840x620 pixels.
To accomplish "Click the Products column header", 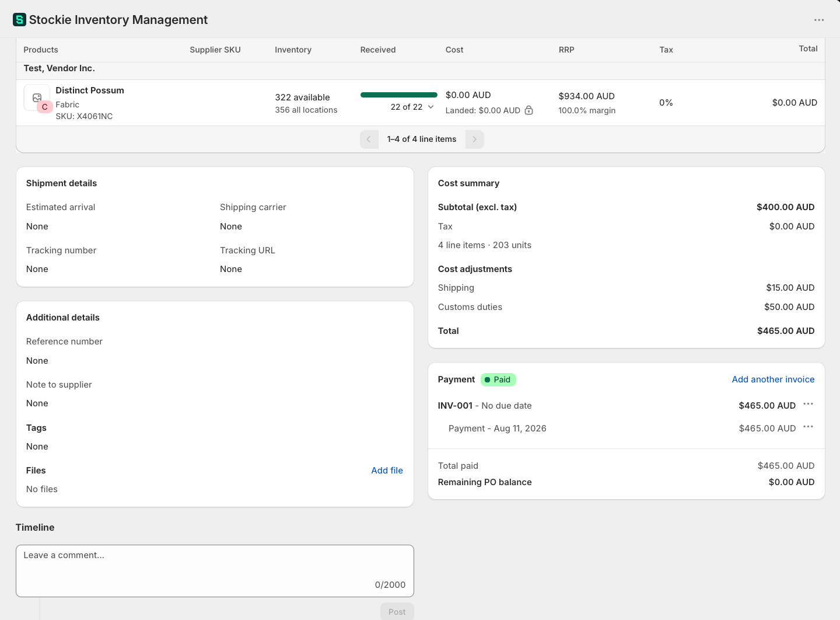I will pyautogui.click(x=41, y=50).
